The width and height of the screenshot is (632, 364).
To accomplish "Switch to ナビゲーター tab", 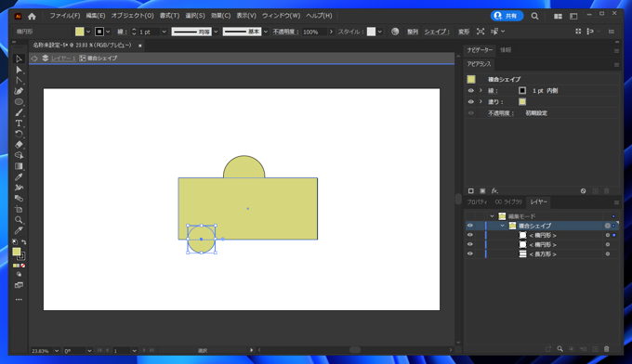I will point(480,50).
